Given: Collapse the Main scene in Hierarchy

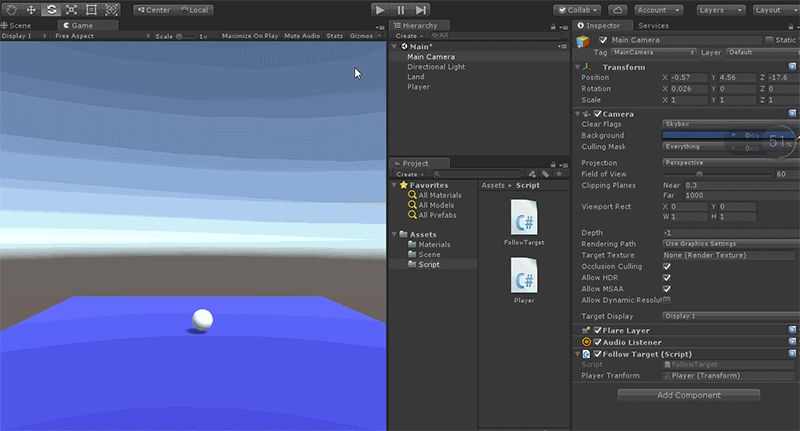Looking at the screenshot, I should [x=394, y=46].
